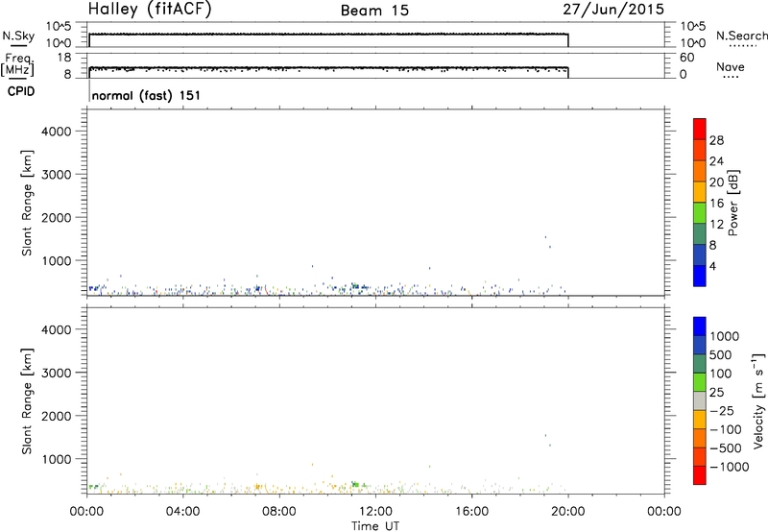Click the 'Velocity [m s-1]' colorbar title
Screen dimensions: 768x532
[758, 400]
